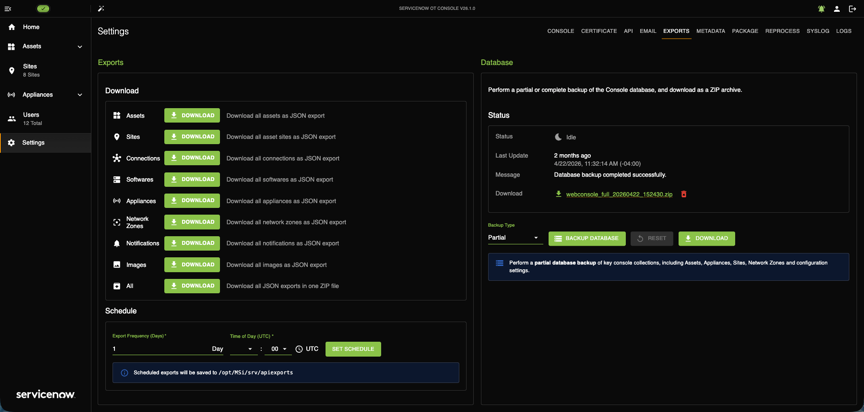Switch to the PACKAGE tab
The image size is (864, 412).
click(745, 31)
